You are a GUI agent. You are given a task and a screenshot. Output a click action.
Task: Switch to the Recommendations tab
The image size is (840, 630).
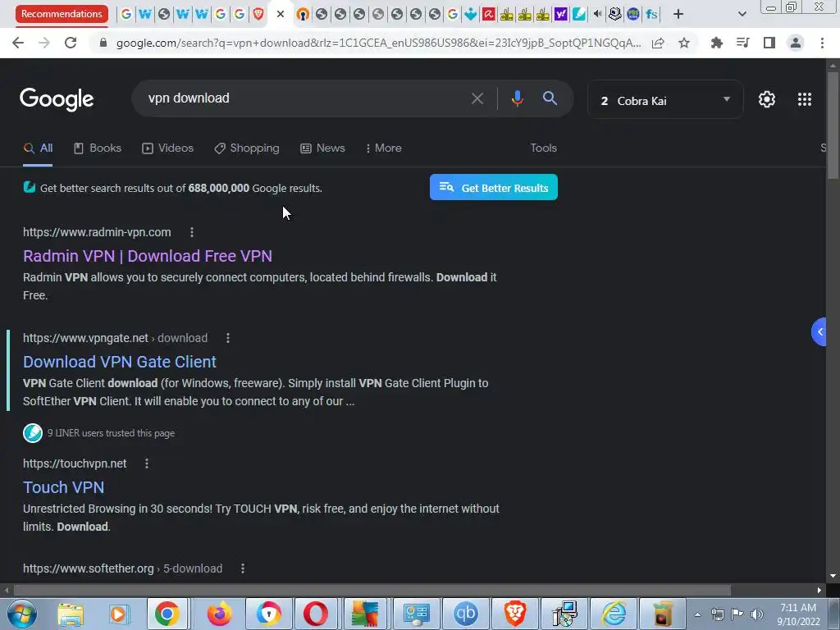point(62,14)
